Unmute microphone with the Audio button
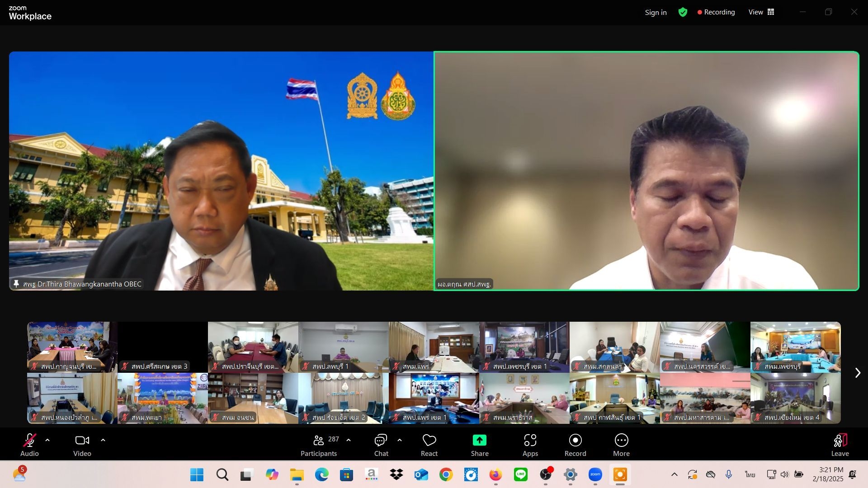This screenshot has height=488, width=868. [30, 445]
